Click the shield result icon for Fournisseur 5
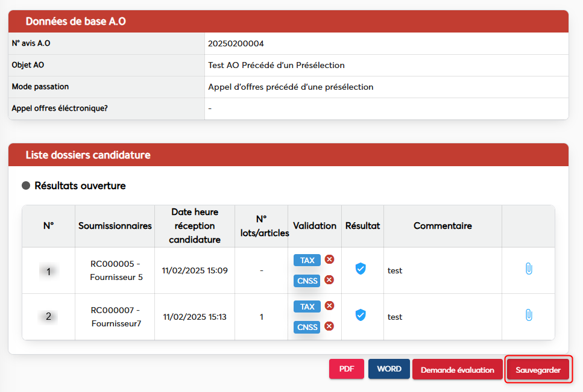The height and width of the screenshot is (392, 583). click(x=361, y=269)
